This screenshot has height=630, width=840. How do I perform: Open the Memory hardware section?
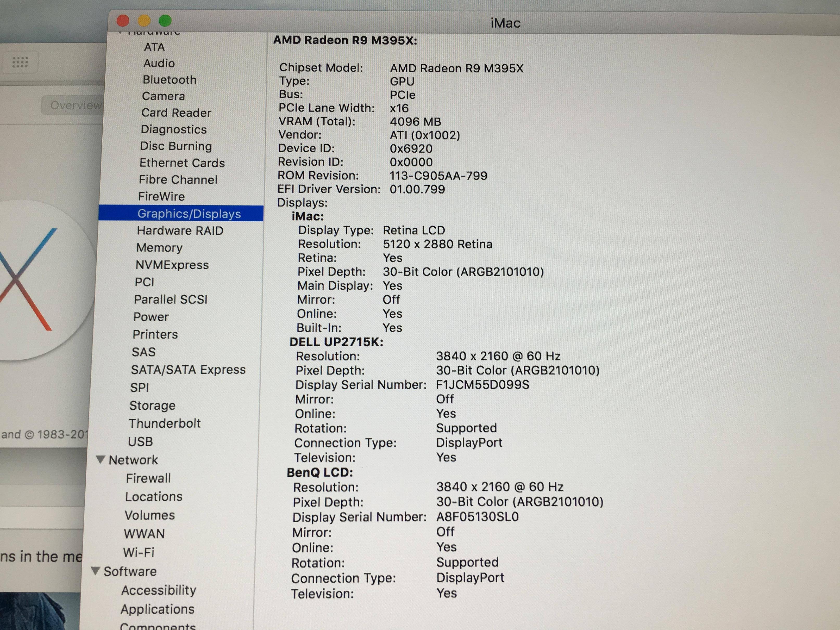coord(159,248)
